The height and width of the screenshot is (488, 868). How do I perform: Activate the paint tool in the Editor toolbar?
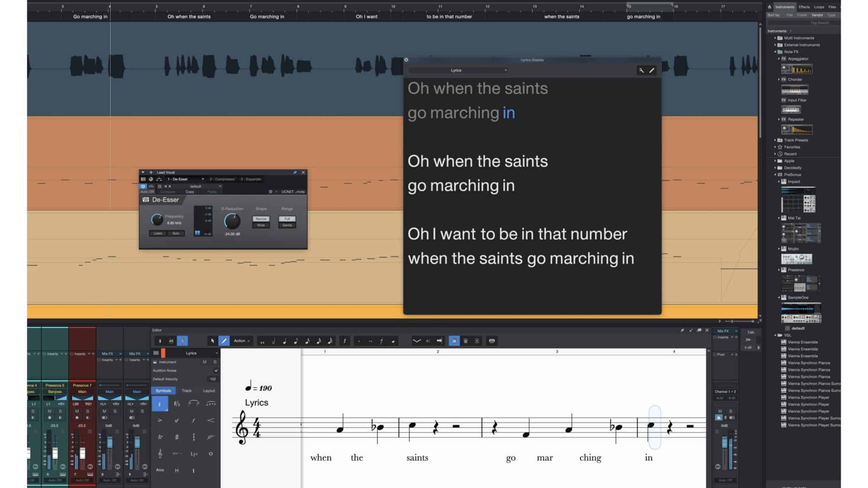224,341
